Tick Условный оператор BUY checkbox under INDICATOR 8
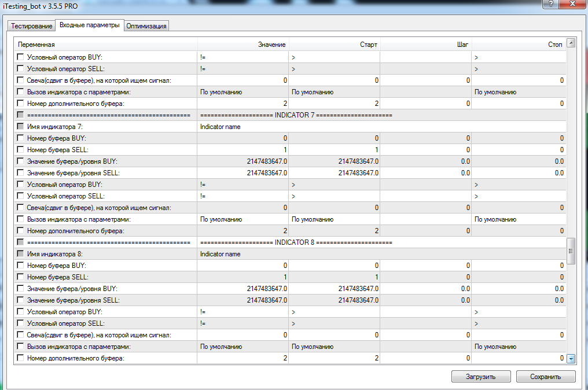This screenshot has width=588, height=390. [x=21, y=312]
